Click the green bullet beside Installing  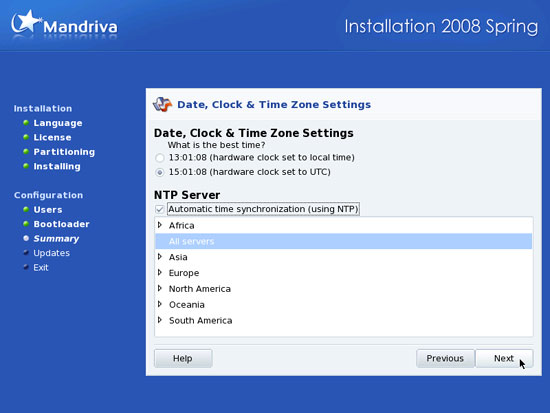[26, 166]
